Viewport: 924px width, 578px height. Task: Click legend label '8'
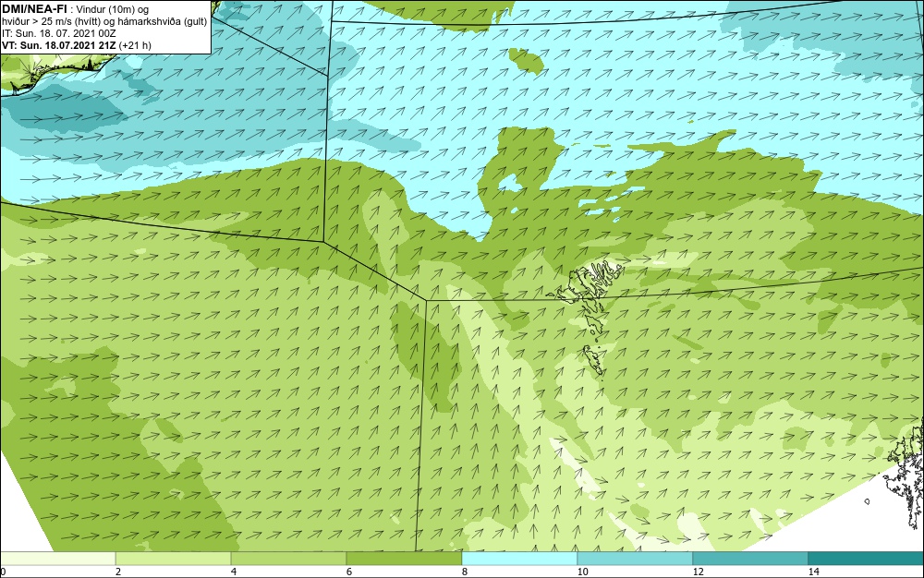click(x=465, y=572)
